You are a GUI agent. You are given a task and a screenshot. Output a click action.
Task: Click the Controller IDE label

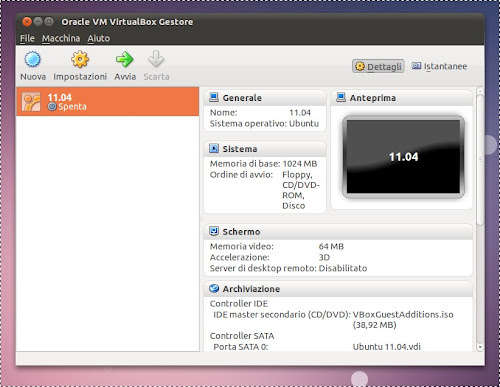coord(239,303)
